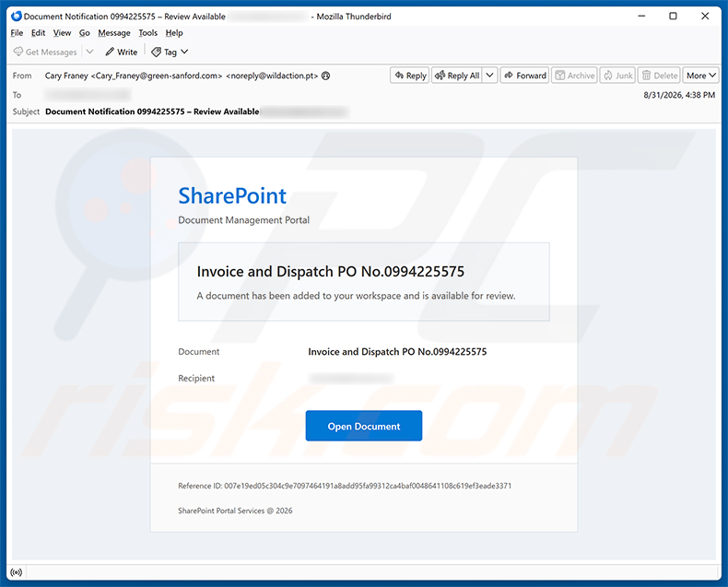Image resolution: width=728 pixels, height=587 pixels.
Task: Open the Help menu
Action: point(174,33)
